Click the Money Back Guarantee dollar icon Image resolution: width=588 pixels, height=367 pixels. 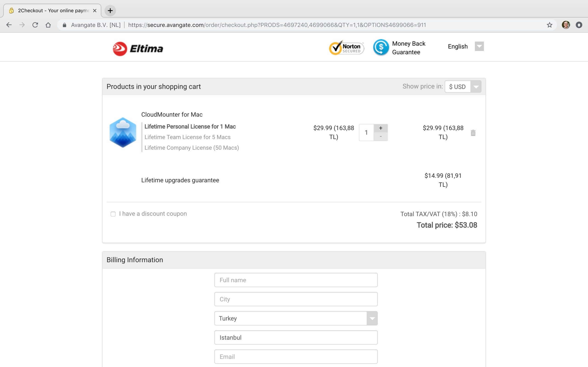coord(381,47)
